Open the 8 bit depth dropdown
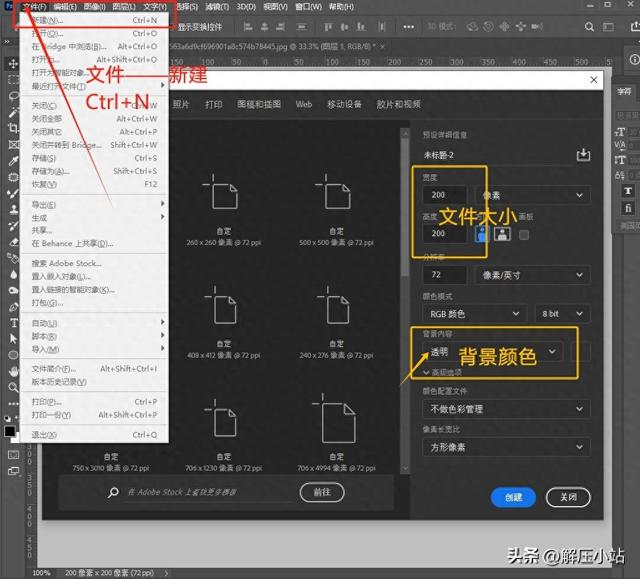 tap(562, 314)
